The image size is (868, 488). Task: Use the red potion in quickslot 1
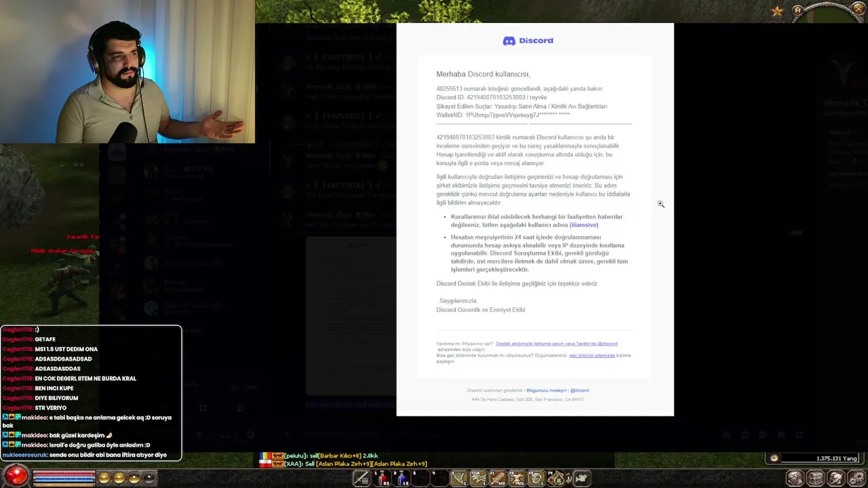[382, 479]
